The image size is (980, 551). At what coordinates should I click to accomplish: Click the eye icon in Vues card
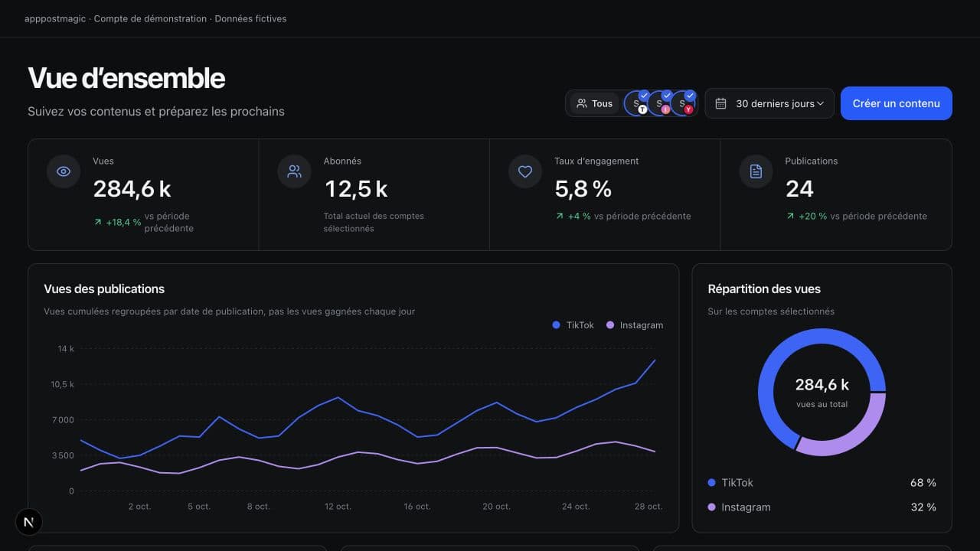[x=64, y=171]
